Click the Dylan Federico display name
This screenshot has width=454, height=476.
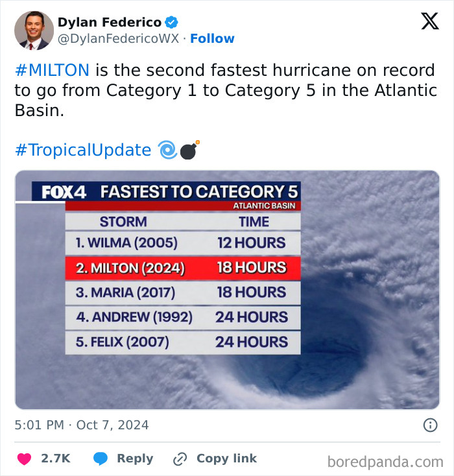click(110, 22)
